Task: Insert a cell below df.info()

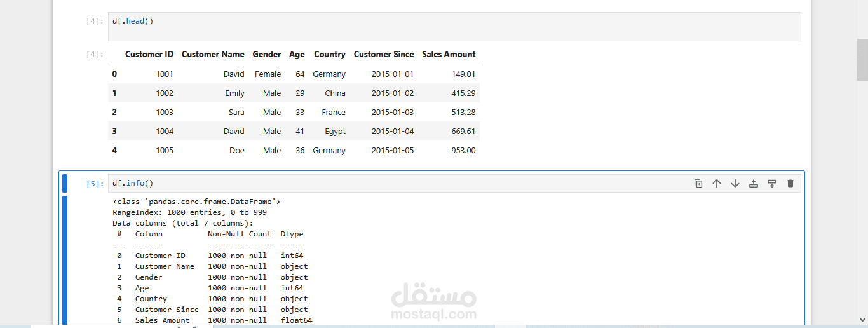Action: point(772,184)
